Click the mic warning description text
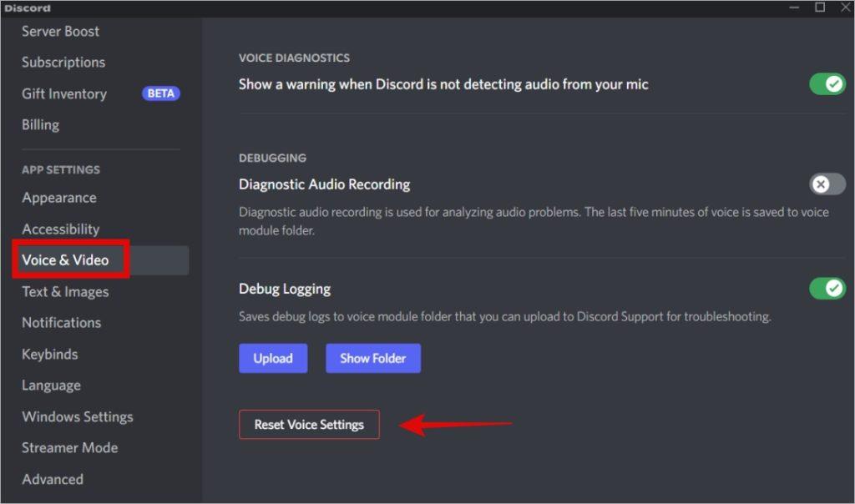The width and height of the screenshot is (855, 504). pos(443,84)
